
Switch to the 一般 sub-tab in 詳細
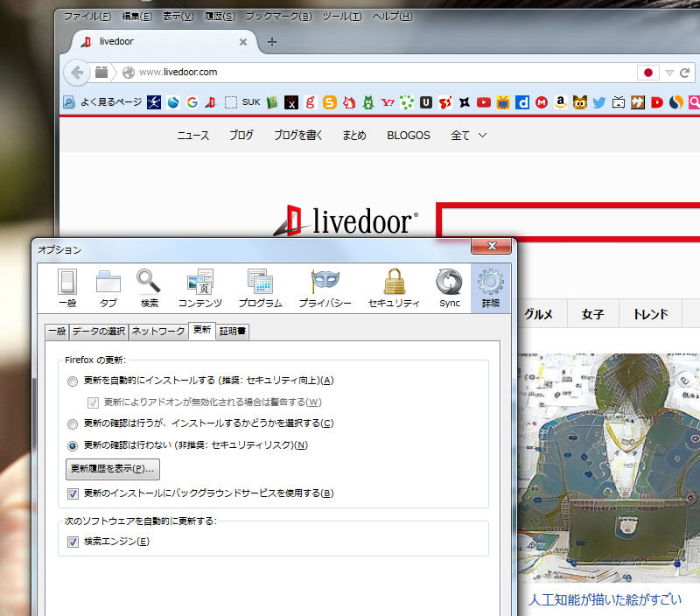point(57,332)
